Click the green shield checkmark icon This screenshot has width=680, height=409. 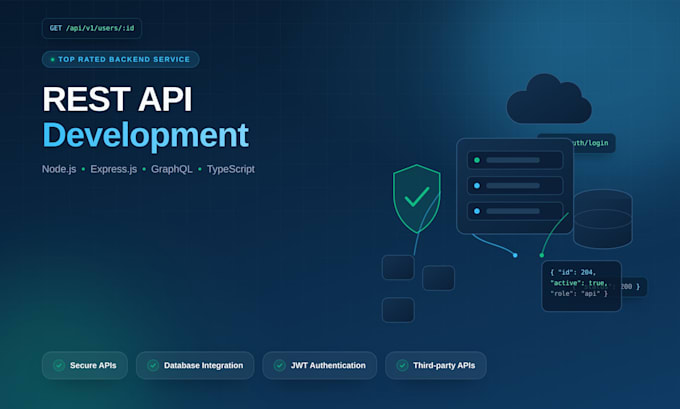[x=417, y=198]
